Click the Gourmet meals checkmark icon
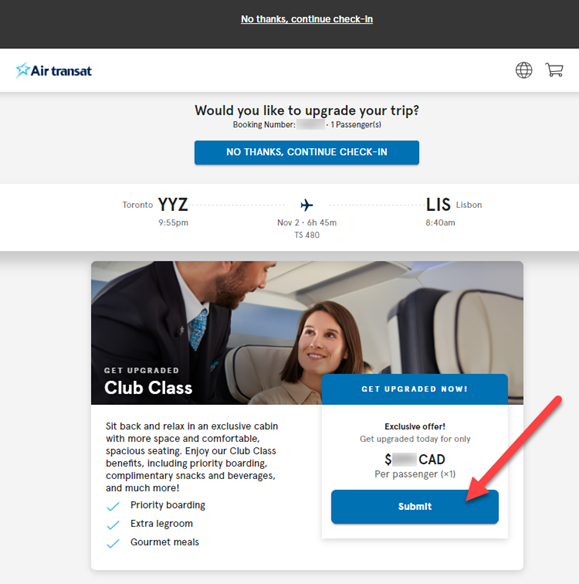 coord(113,543)
